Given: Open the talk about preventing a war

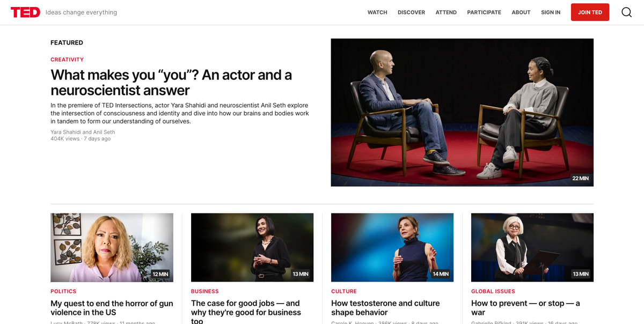Looking at the screenshot, I should [525, 307].
